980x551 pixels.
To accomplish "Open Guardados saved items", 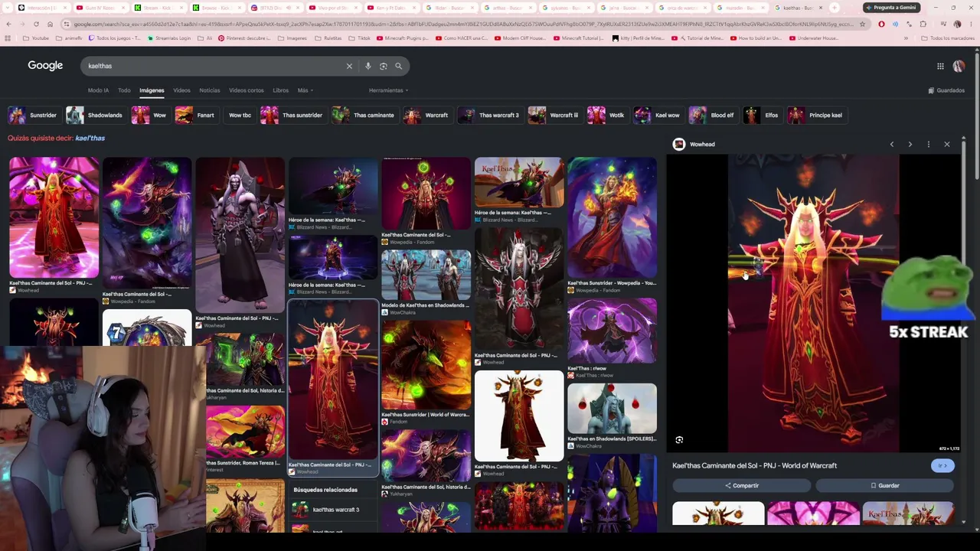I will 946,90.
